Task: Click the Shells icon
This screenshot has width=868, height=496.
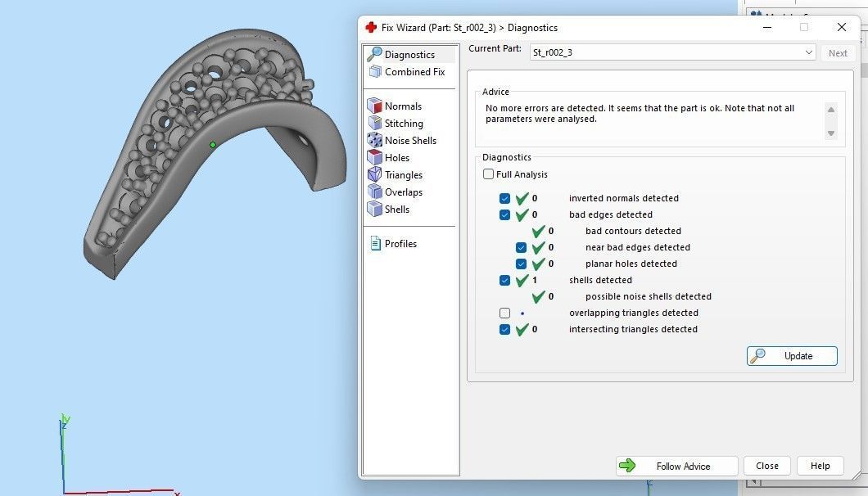Action: (x=375, y=209)
